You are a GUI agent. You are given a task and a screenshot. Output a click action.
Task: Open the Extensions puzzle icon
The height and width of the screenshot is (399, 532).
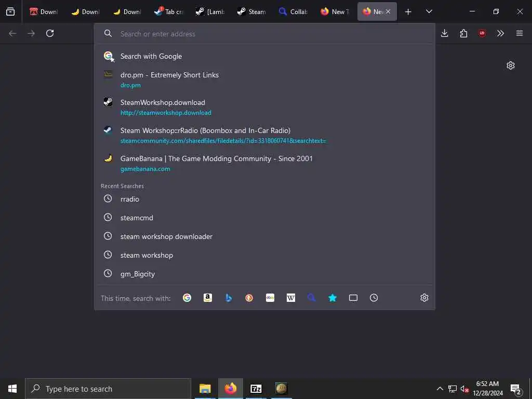click(463, 33)
